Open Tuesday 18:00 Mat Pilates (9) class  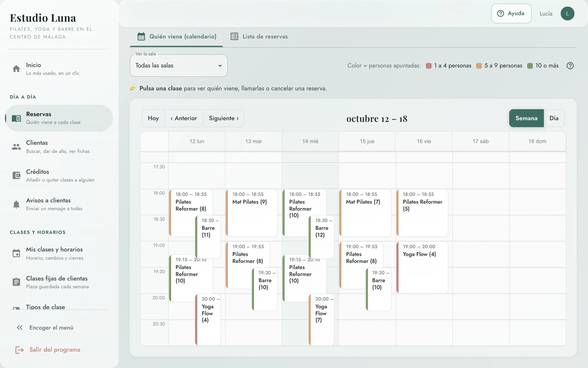(x=252, y=213)
